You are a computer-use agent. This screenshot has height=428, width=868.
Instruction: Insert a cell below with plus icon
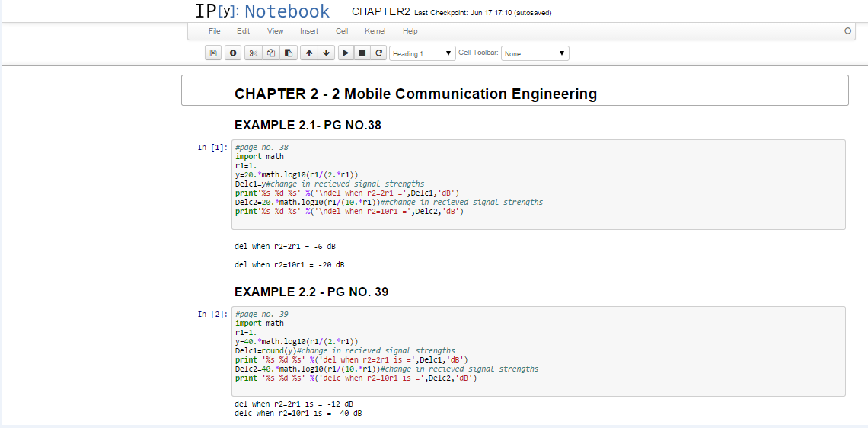(x=233, y=53)
